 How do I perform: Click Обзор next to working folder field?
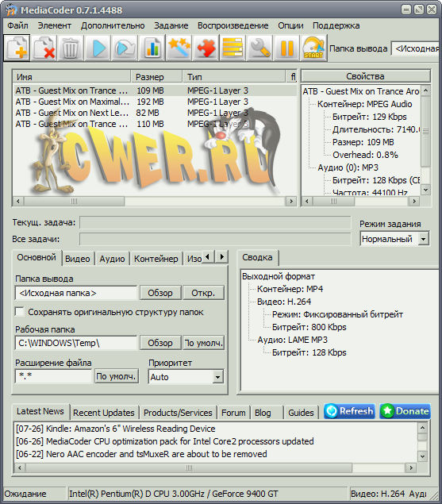click(x=160, y=343)
